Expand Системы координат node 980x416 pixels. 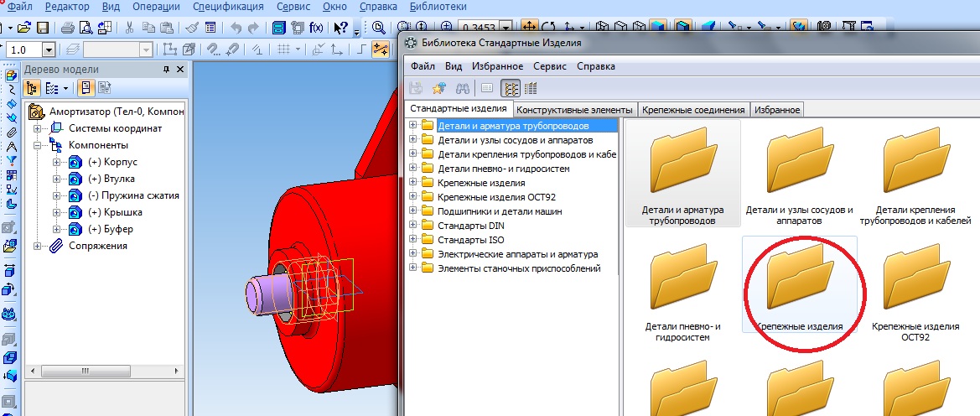[x=38, y=128]
